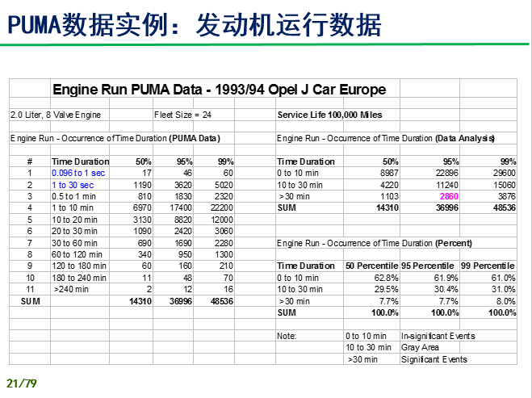The height and width of the screenshot is (398, 532).
Task: Click the '>240 min' cell in row 11
Action: pos(71,290)
